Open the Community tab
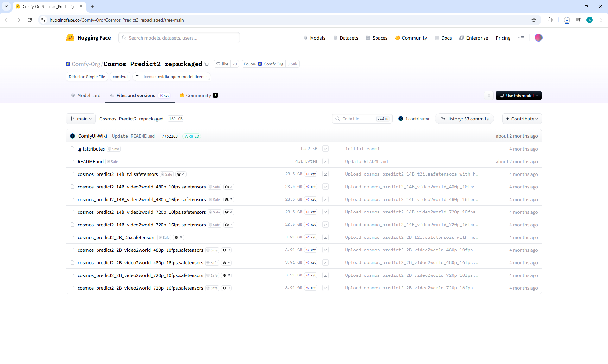 (x=198, y=96)
